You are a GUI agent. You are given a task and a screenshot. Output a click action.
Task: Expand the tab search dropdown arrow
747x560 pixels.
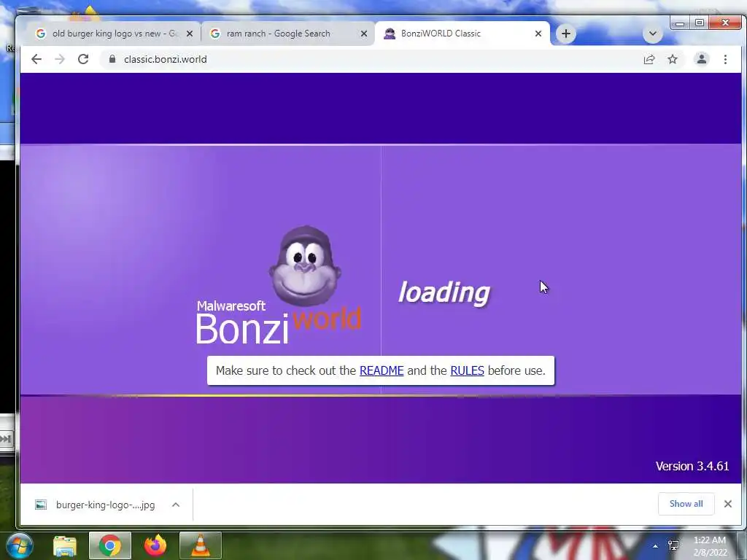(653, 34)
